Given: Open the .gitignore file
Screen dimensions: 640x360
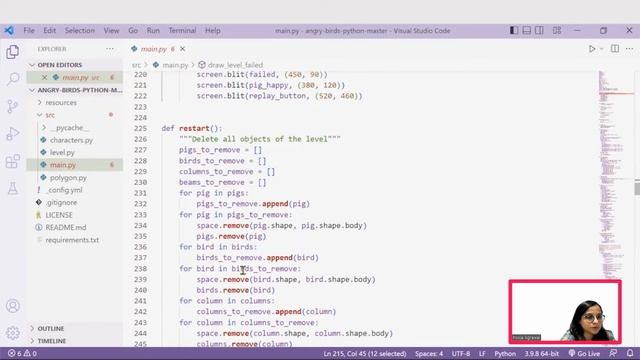Looking at the screenshot, I should coord(61,202).
